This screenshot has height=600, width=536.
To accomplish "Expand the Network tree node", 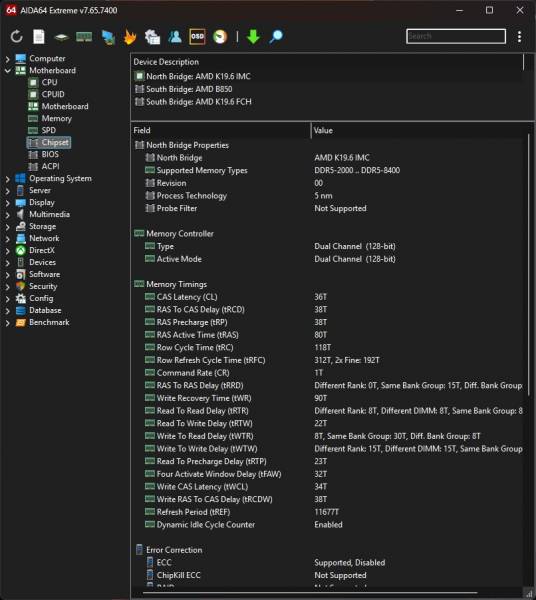I will click(x=7, y=239).
